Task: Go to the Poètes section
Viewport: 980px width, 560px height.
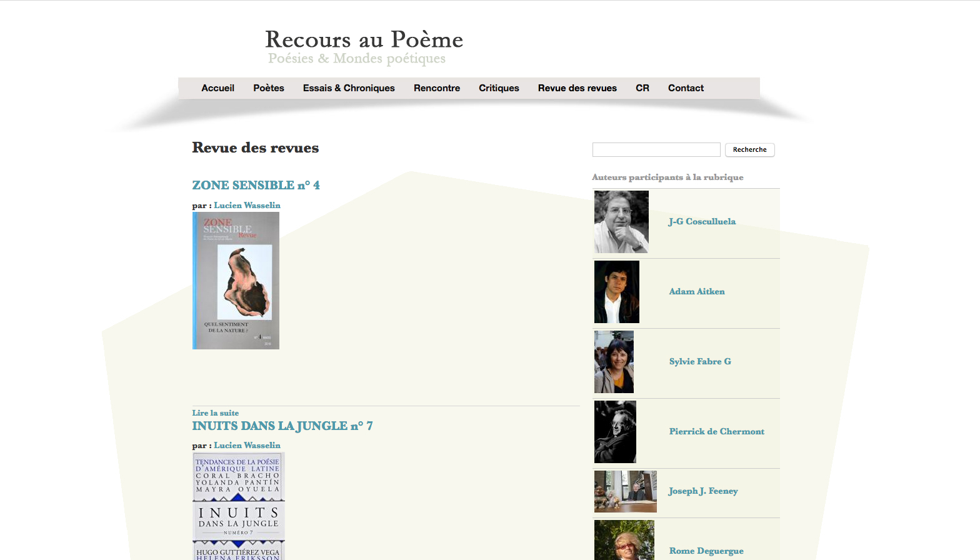Action: (269, 88)
